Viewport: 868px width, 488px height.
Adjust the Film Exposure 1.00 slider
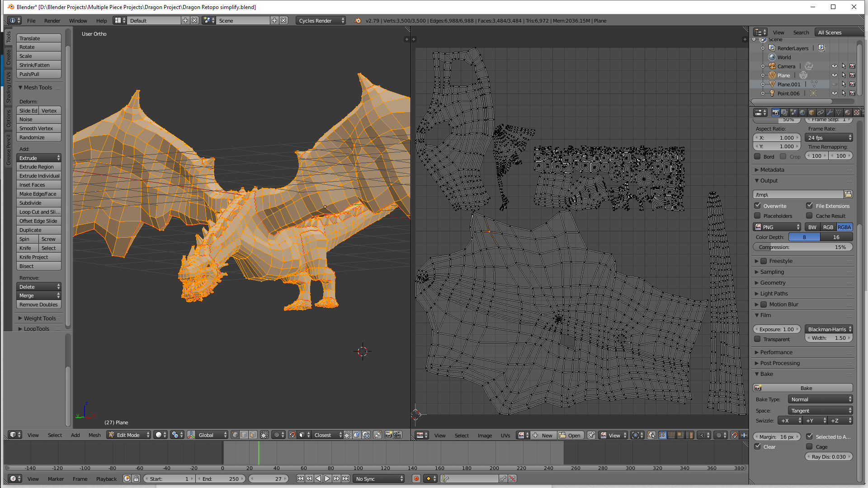point(777,329)
